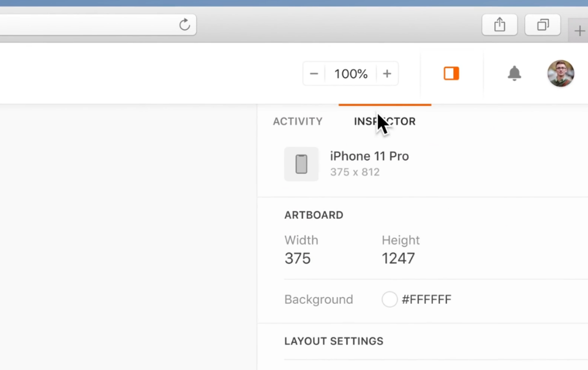
Task: Click the browser reload page icon
Action: 184,25
